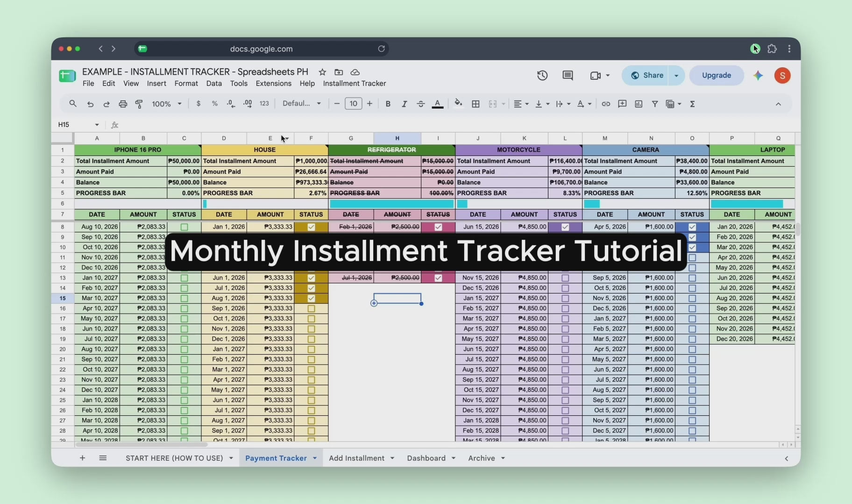Open the font family dropdown
Image resolution: width=852 pixels, height=504 pixels.
click(x=302, y=104)
